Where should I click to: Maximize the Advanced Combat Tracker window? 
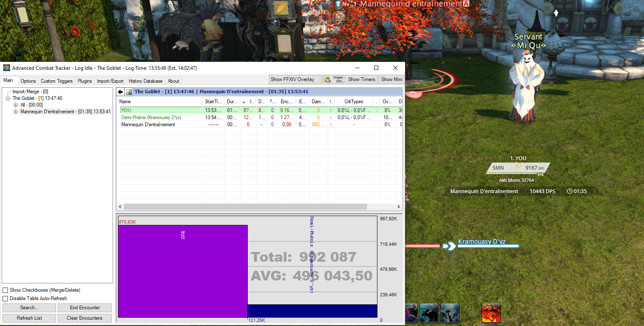coord(376,68)
